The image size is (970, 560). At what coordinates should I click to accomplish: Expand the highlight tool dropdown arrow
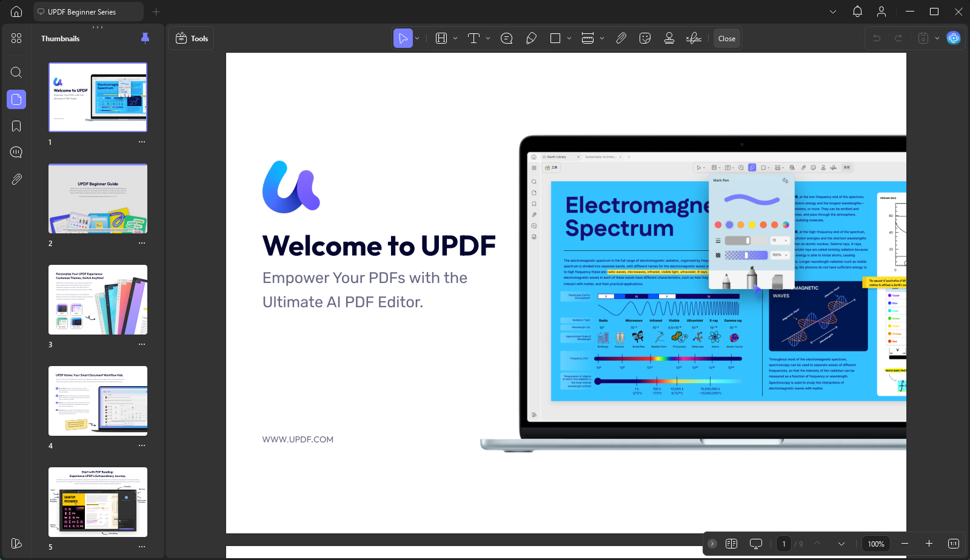(x=455, y=38)
